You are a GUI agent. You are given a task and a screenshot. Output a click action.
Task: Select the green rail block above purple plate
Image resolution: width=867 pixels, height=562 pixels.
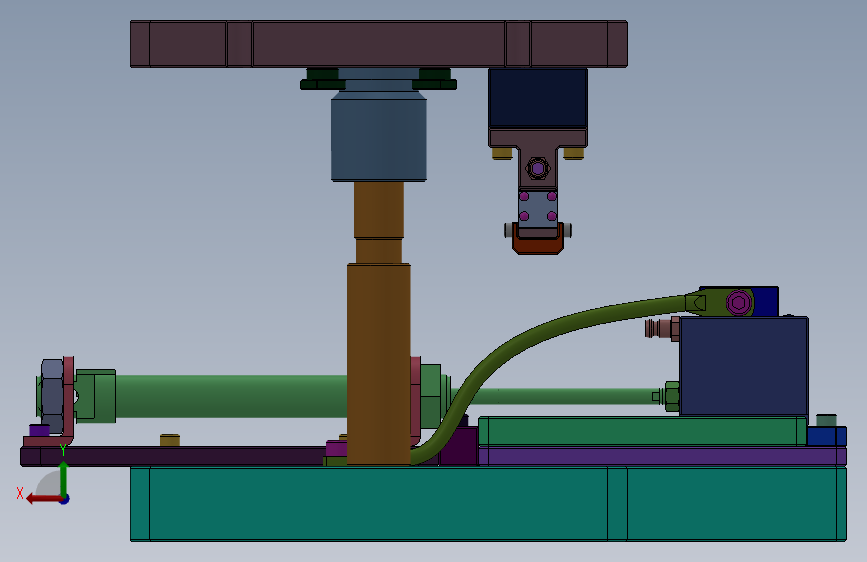tap(643, 431)
